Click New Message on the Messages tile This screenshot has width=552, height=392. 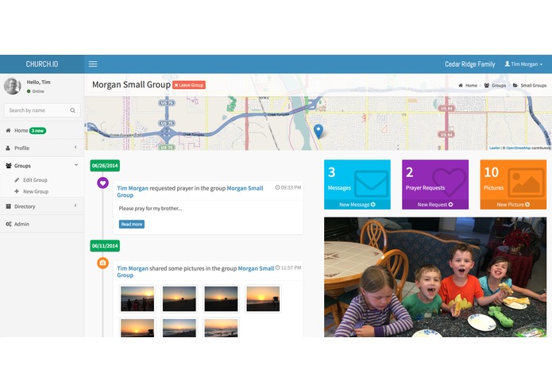pos(357,204)
